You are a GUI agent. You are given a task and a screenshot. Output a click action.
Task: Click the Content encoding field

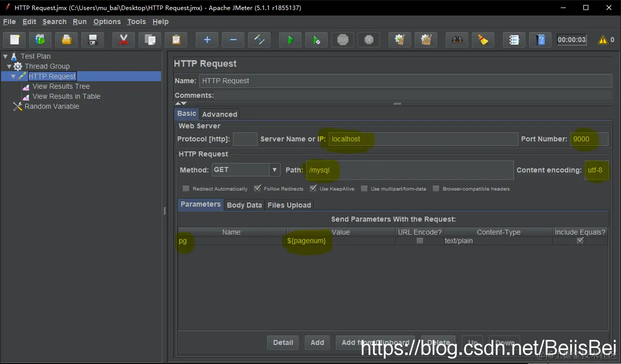597,170
